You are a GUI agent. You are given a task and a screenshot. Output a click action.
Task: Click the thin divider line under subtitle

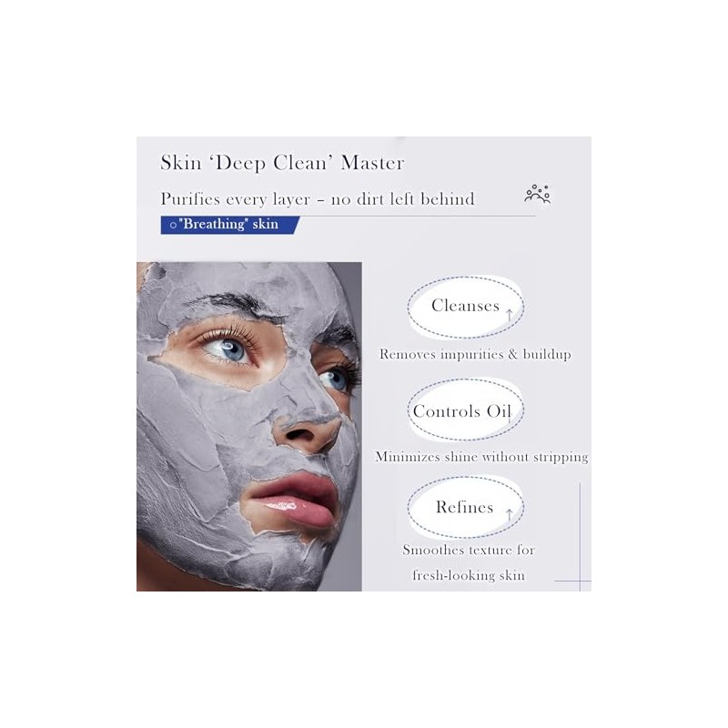coord(348,216)
